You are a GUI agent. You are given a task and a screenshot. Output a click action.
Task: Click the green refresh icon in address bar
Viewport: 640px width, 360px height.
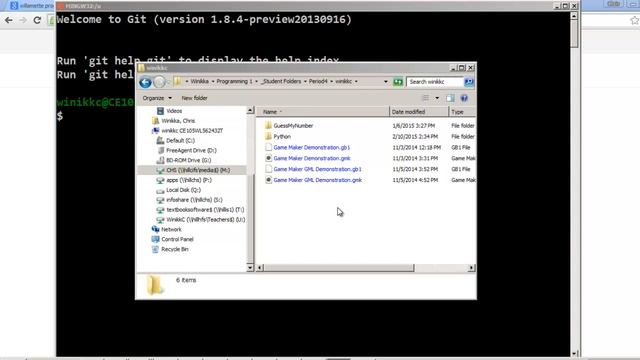(x=398, y=82)
